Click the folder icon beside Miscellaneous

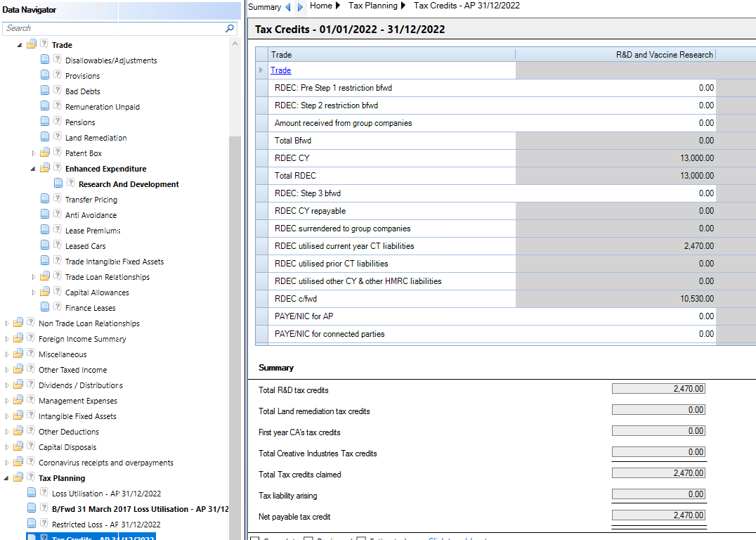(18, 353)
